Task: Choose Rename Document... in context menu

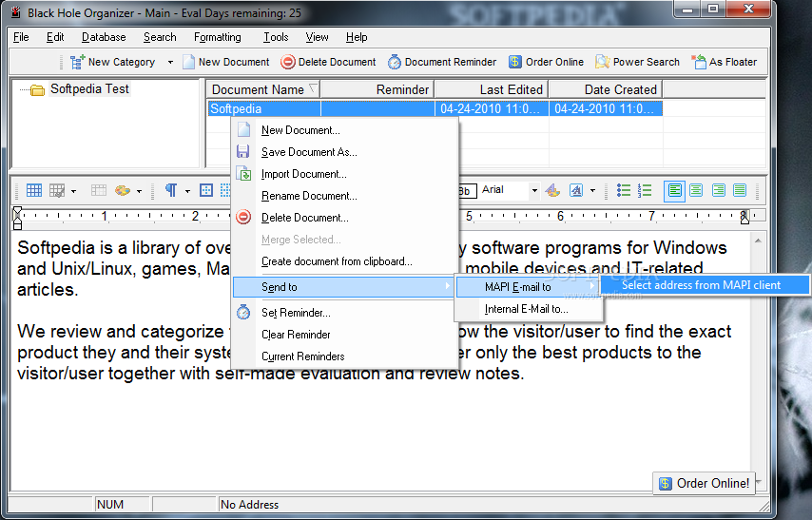Action: point(344,196)
